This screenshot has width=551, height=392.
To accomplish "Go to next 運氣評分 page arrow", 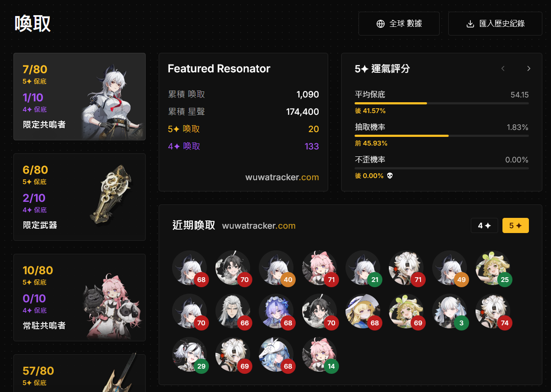I will (528, 68).
